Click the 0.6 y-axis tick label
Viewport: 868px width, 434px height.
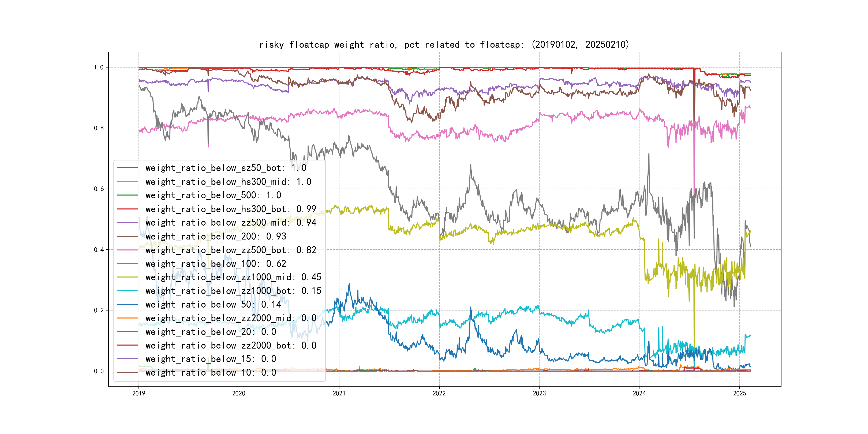[x=99, y=189]
